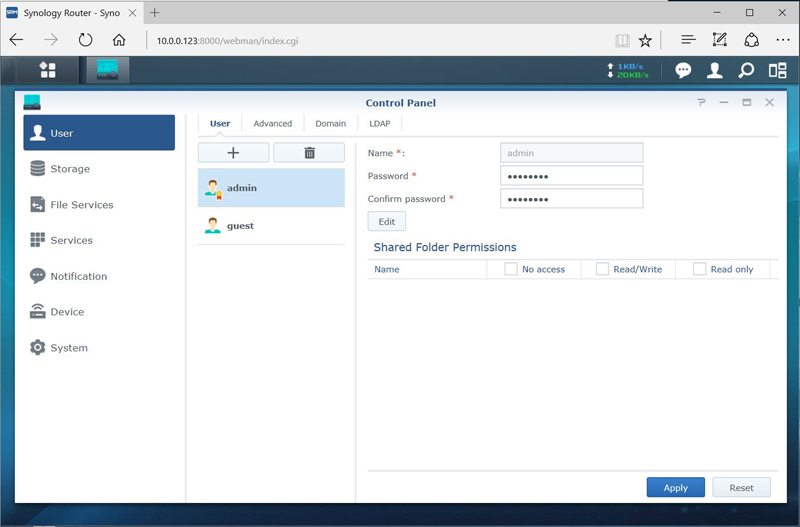800x527 pixels.
Task: Click the trash icon to delete user
Action: pyautogui.click(x=309, y=153)
